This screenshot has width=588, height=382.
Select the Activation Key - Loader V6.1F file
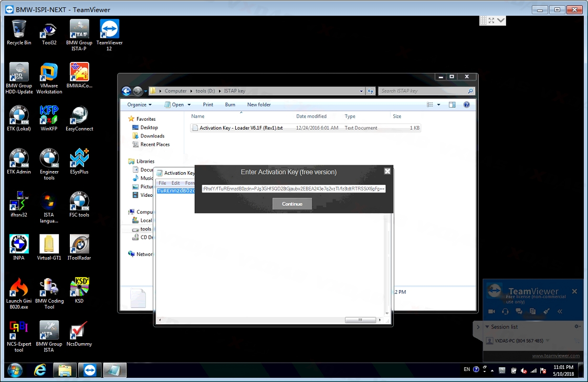click(x=306, y=128)
